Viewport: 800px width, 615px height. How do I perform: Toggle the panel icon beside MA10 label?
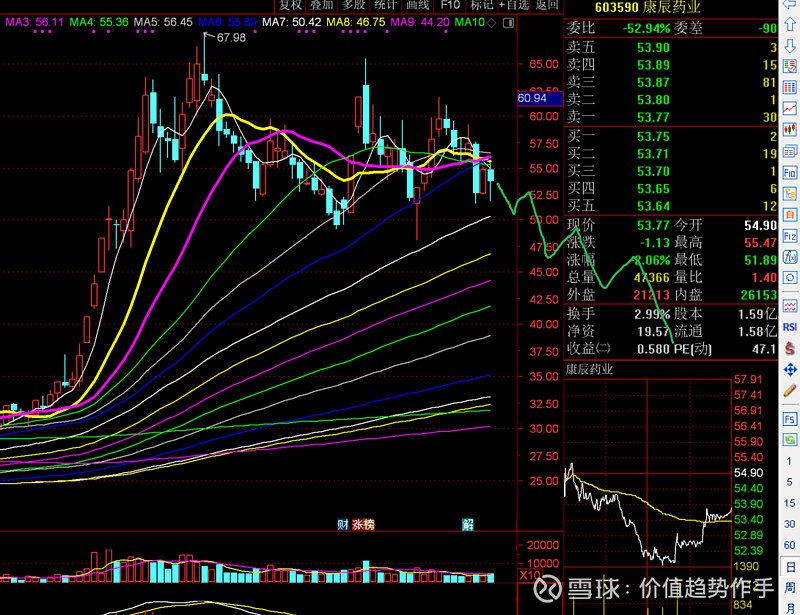point(508,23)
